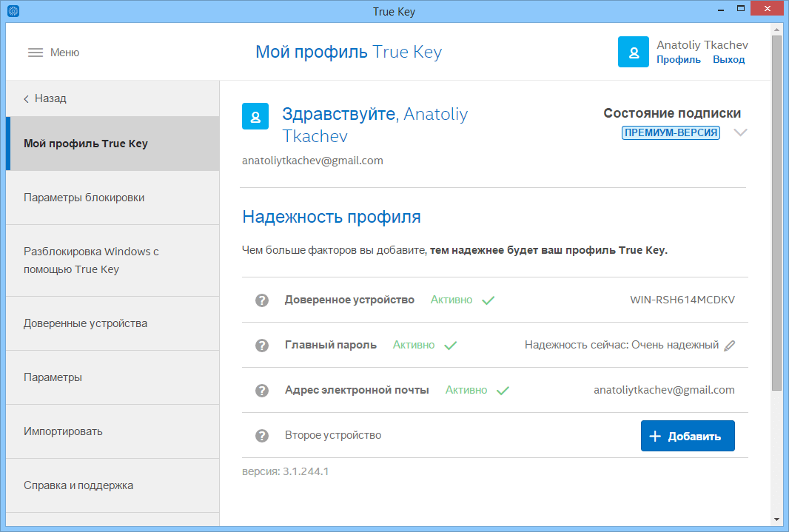The height and width of the screenshot is (532, 789).
Task: Click the vertical scrollbar down arrow
Action: [x=776, y=519]
